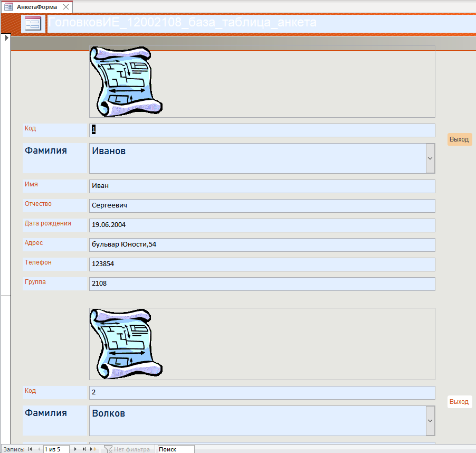Click the current record number box
The image size is (476, 453).
pos(56,449)
